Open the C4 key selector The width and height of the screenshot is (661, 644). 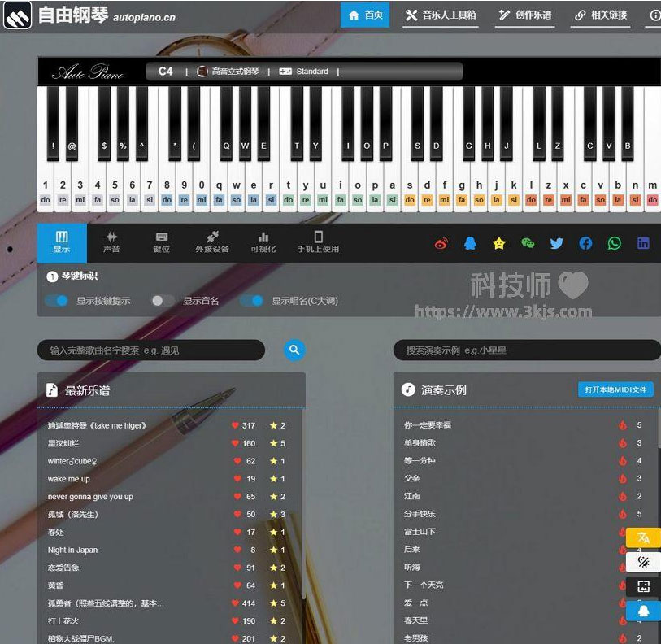tap(165, 72)
